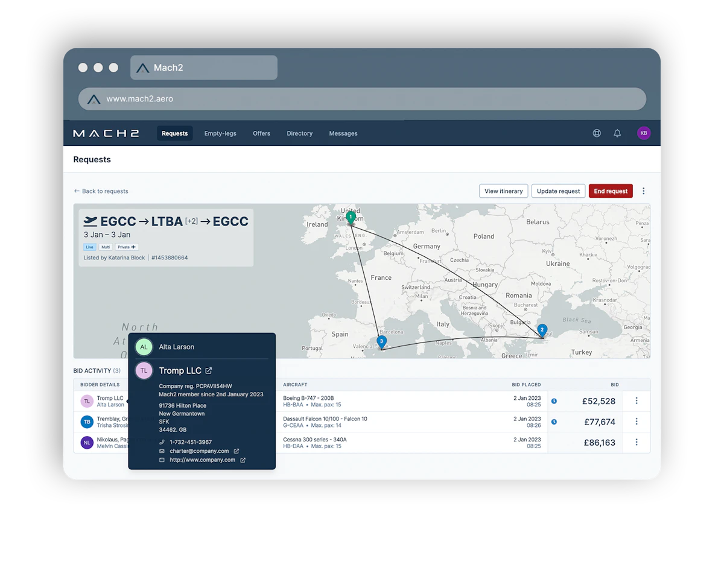The width and height of the screenshot is (724, 588).
Task: Open external link icon beside http://www.company.com
Action: (243, 460)
